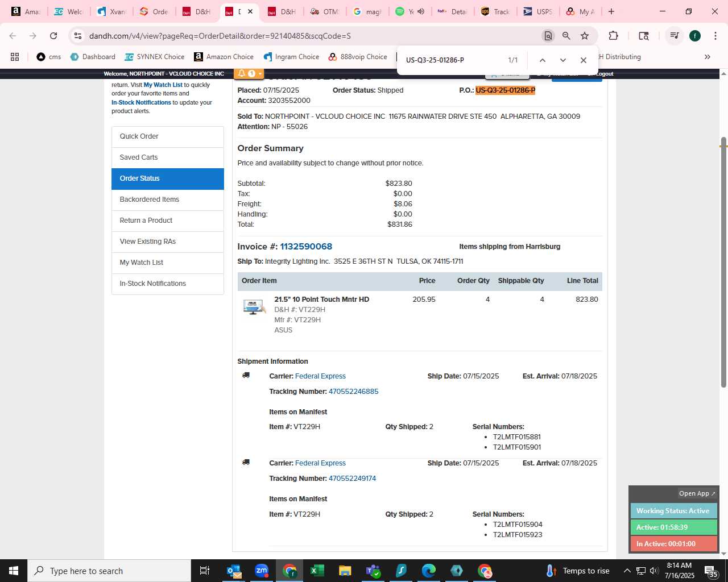Screen dimensions: 728x582
Task: Switch to the OTM browser tab
Action: [325, 11]
